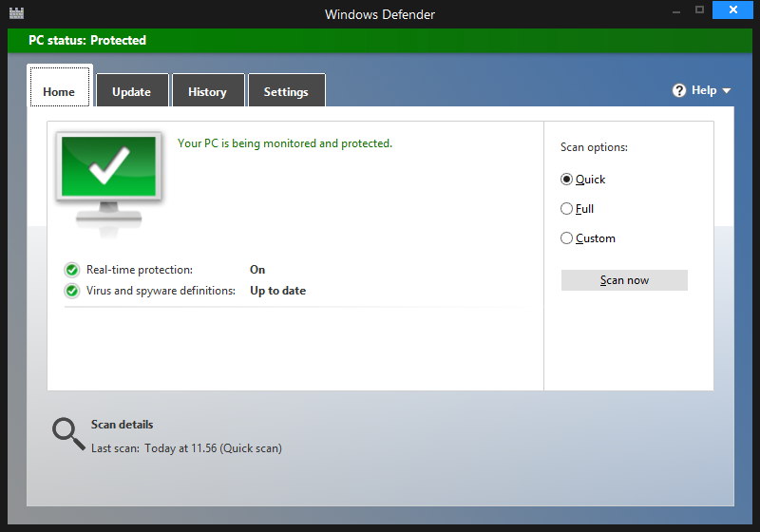The width and height of the screenshot is (760, 532).
Task: Expand the Help dropdown arrow
Action: 726,90
